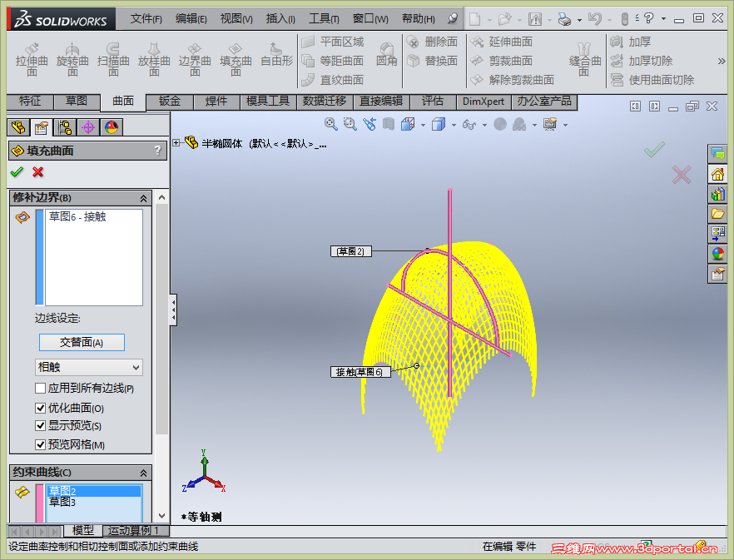734x560 pixels.
Task: Click the 删除面 delete face tool
Action: pyautogui.click(x=432, y=42)
